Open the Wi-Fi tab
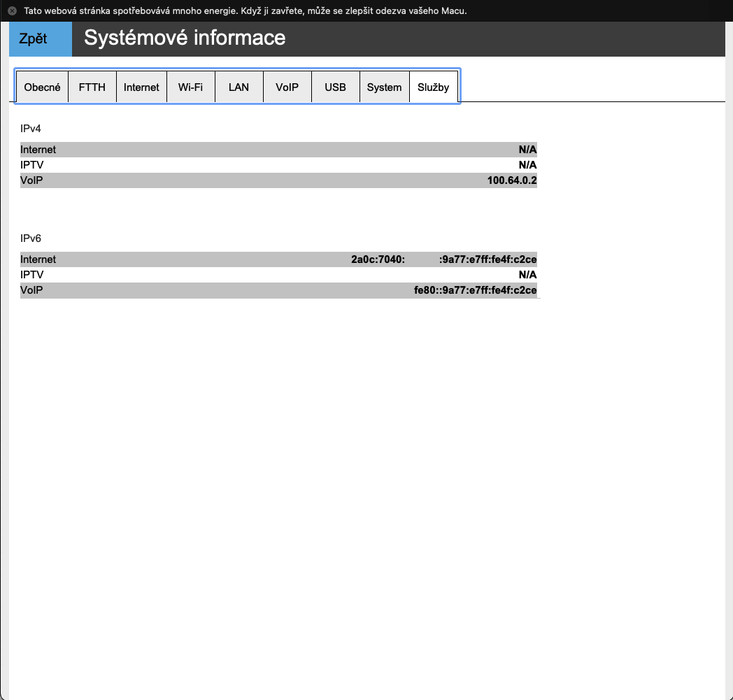Image resolution: width=733 pixels, height=700 pixels. coord(191,87)
